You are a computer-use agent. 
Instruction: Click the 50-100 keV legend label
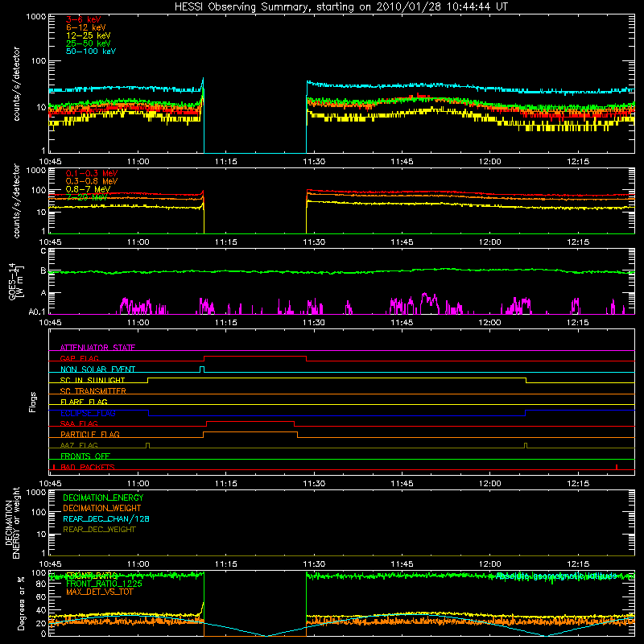(91, 52)
